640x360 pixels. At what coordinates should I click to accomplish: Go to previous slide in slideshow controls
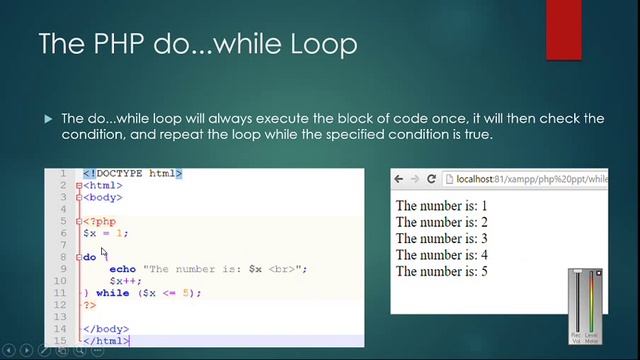(9, 350)
